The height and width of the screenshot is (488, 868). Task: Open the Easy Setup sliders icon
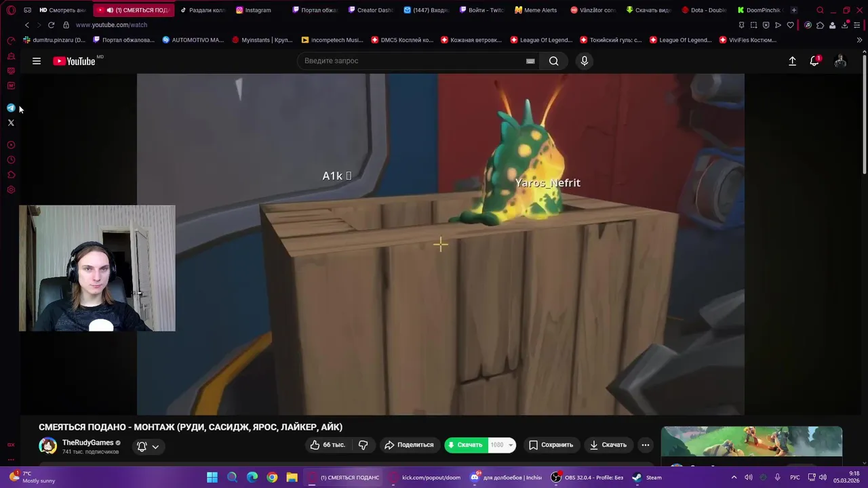click(859, 25)
